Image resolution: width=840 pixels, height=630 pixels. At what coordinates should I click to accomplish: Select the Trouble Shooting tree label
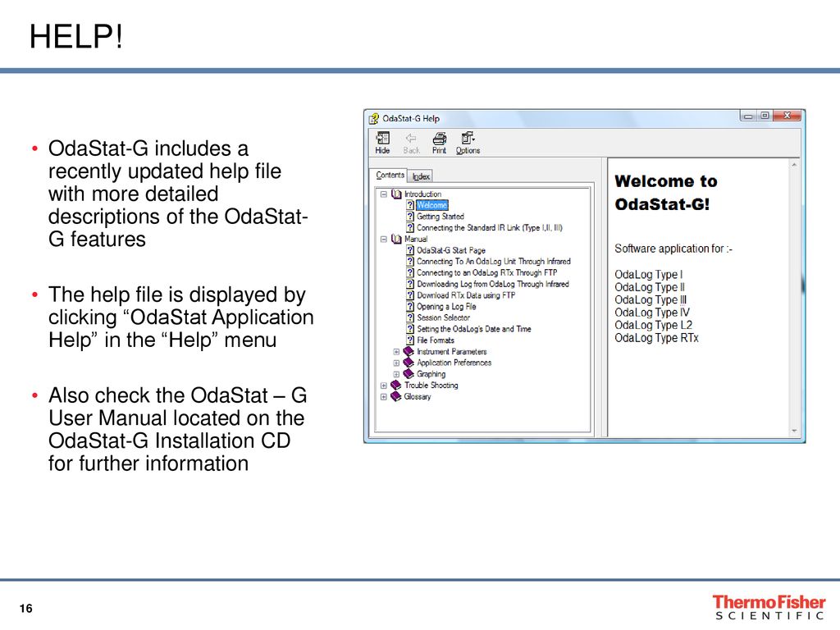431,386
